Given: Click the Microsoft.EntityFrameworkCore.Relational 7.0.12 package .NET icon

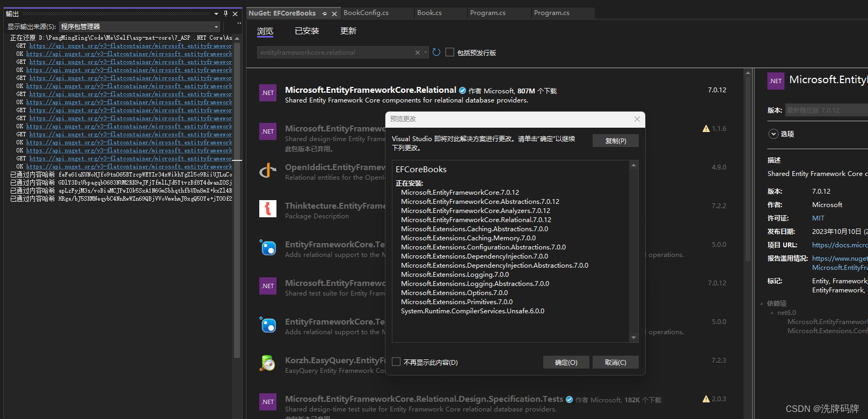Looking at the screenshot, I should click(x=268, y=93).
